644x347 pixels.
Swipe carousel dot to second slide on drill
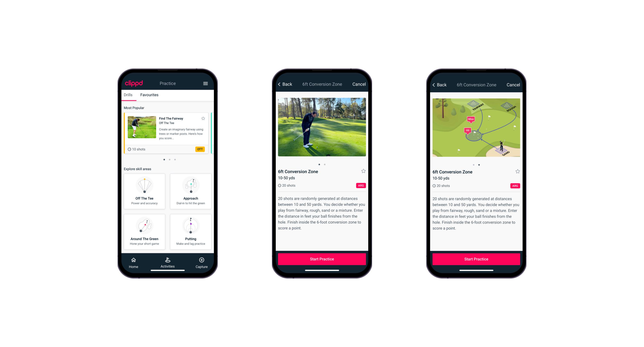click(326, 164)
